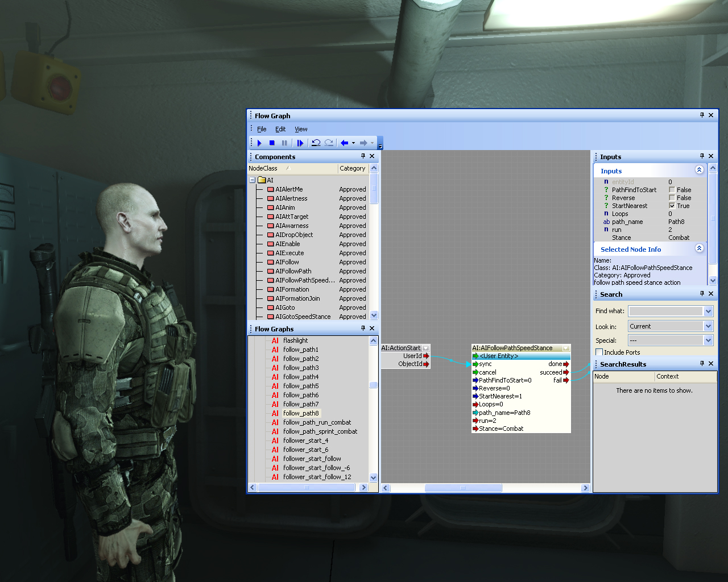
Task: Click AI icon beside follow_path3
Action: (275, 368)
